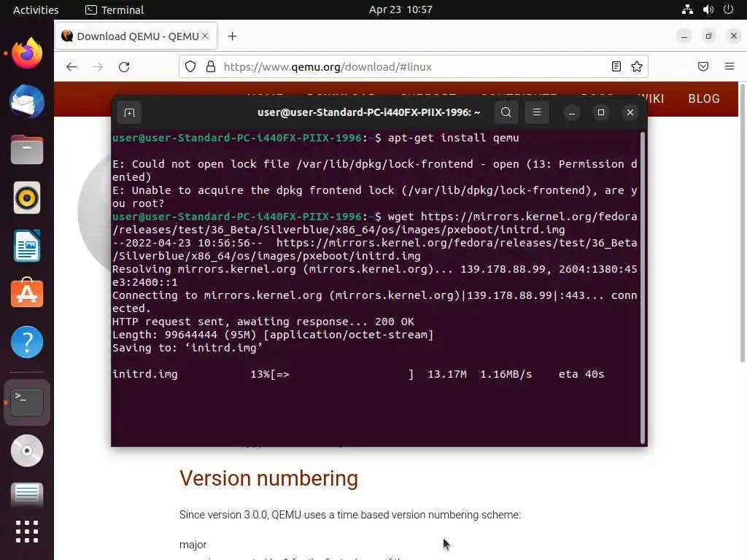Click the terminal title bar text

pyautogui.click(x=368, y=112)
